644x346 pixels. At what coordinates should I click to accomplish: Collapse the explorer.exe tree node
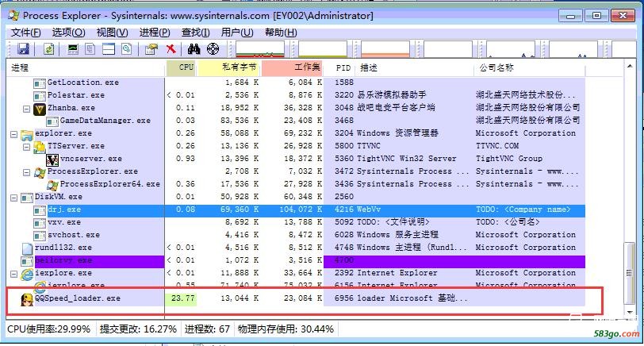[x=14, y=133]
